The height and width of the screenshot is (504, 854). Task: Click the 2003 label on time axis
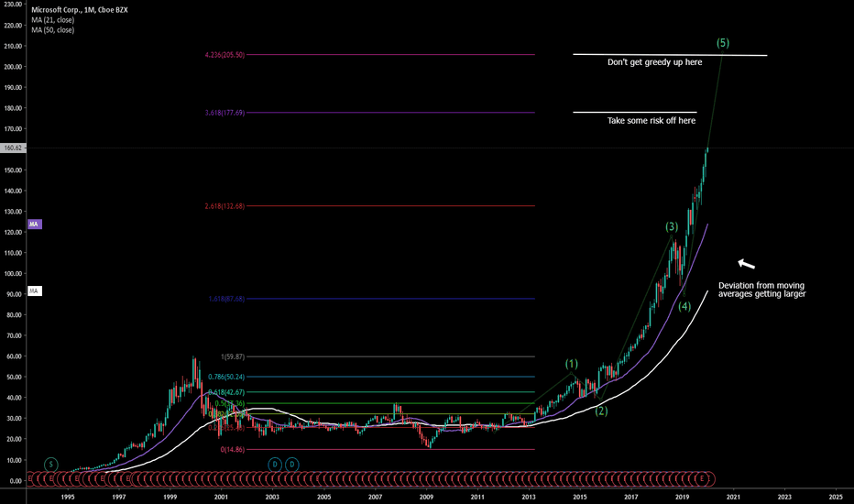[272, 497]
